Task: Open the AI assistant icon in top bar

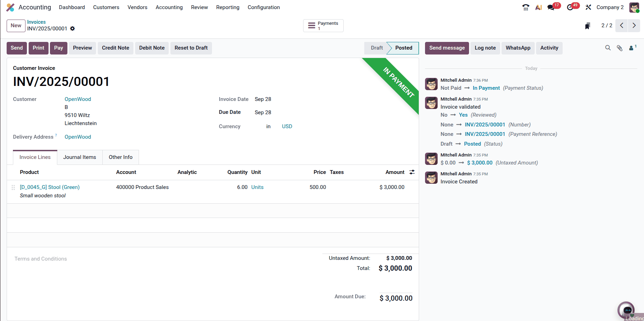Action: (x=539, y=7)
